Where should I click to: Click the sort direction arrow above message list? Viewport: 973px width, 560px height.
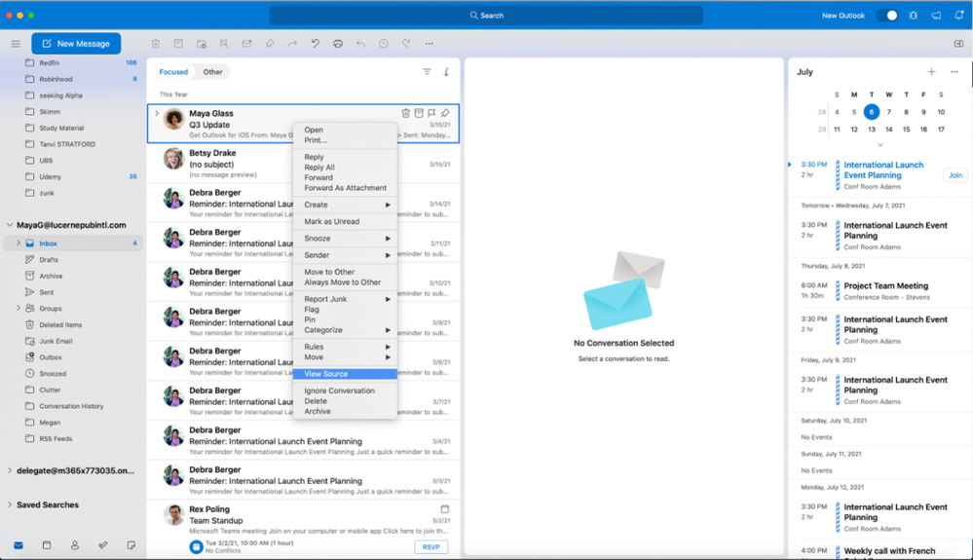tap(446, 72)
